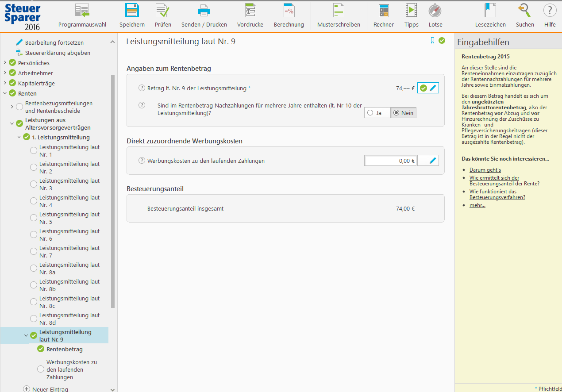Click help icon for Werbungskosten field
The image size is (562, 392).
142,161
